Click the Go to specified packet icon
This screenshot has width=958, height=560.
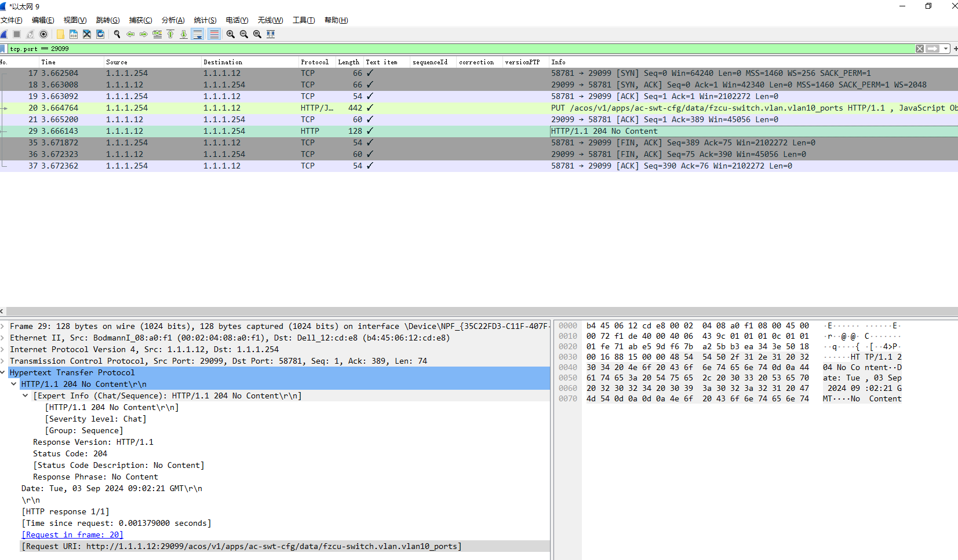(x=157, y=34)
